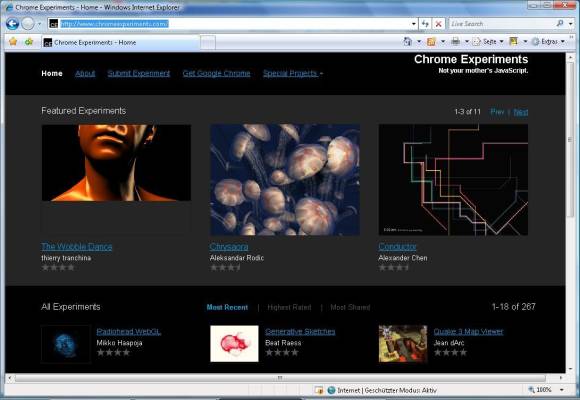Select the Chrome Experiments - Home tab

pyautogui.click(x=120, y=43)
